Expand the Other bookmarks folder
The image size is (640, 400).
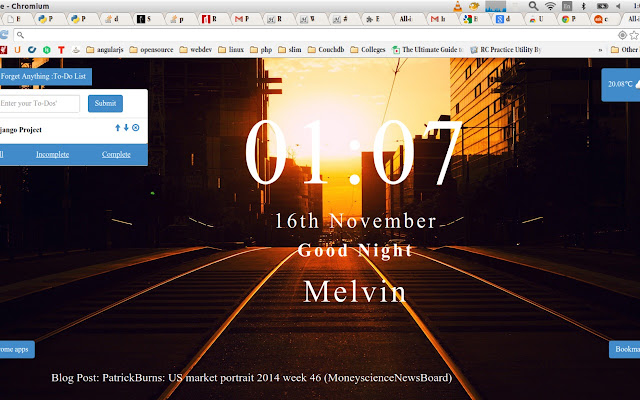tap(624, 50)
